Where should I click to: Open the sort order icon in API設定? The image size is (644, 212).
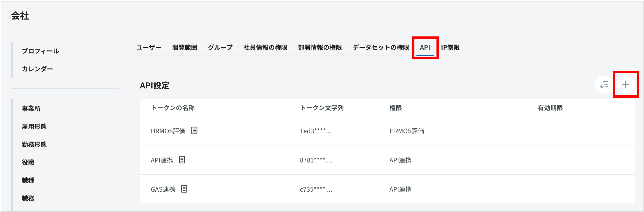tap(604, 85)
